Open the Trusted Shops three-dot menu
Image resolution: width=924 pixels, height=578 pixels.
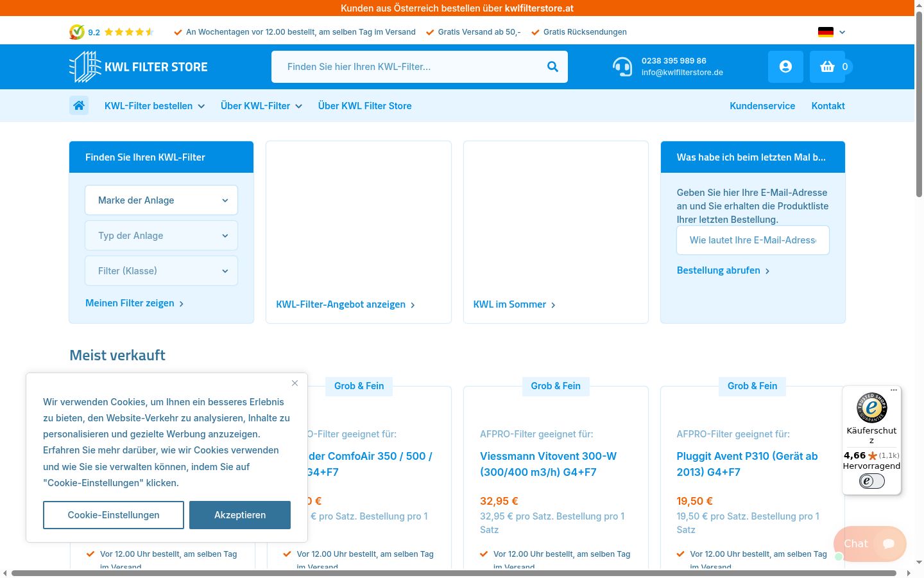[894, 390]
